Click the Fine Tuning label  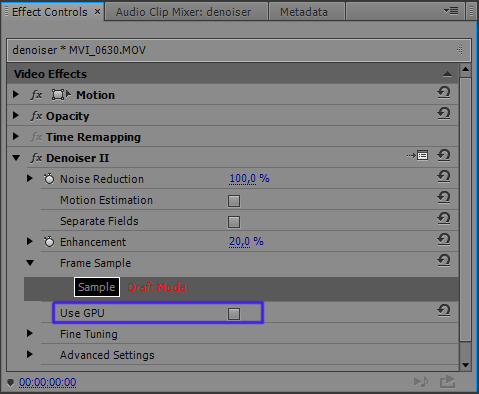coord(89,334)
